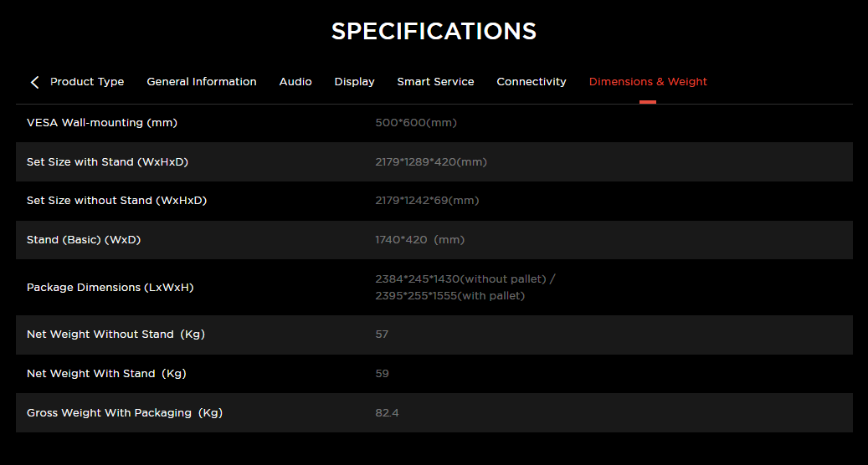The image size is (868, 465).
Task: Click the Package Dimensions (LxWxH) label
Action: click(x=110, y=288)
